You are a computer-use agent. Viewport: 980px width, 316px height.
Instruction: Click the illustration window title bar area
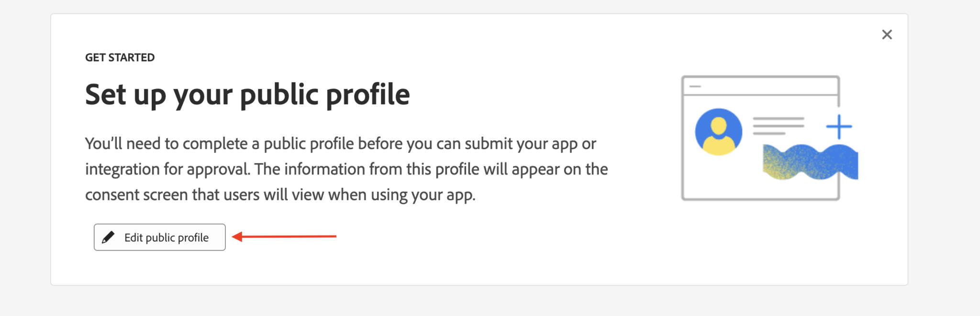point(760,86)
